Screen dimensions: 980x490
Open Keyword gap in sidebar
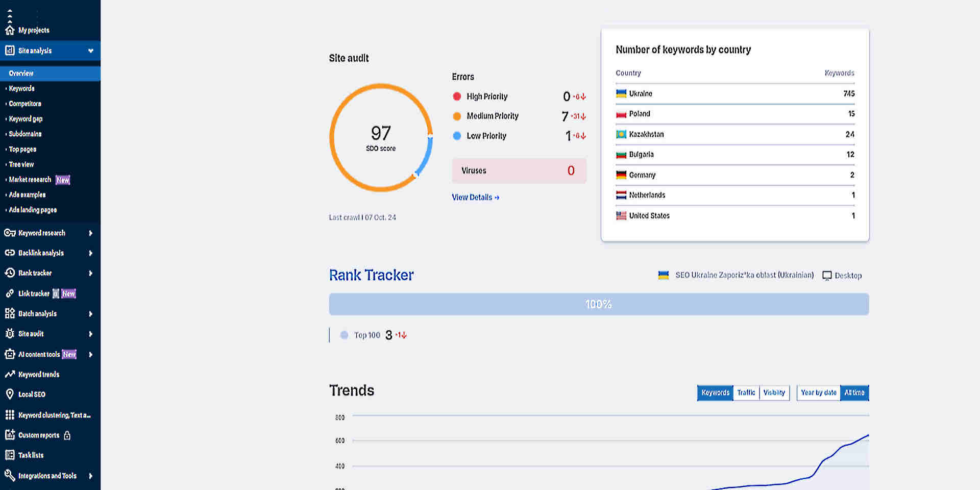point(26,119)
